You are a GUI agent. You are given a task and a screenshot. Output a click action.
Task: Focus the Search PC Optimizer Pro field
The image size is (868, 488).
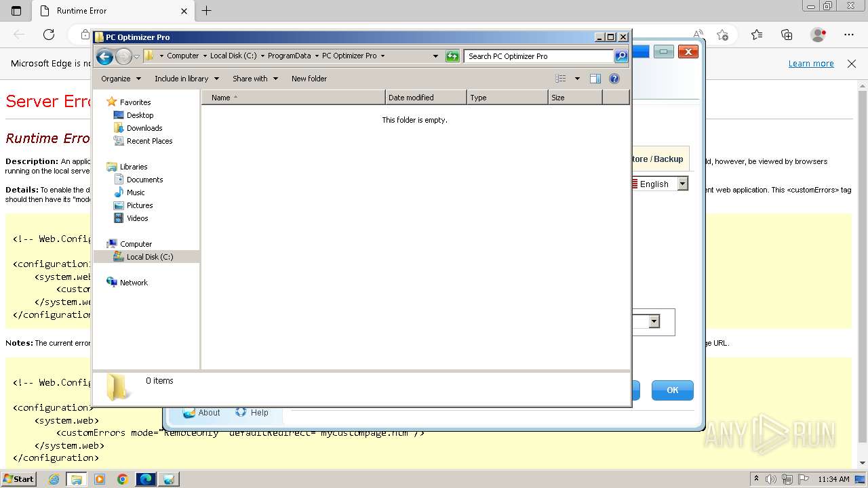coord(539,56)
